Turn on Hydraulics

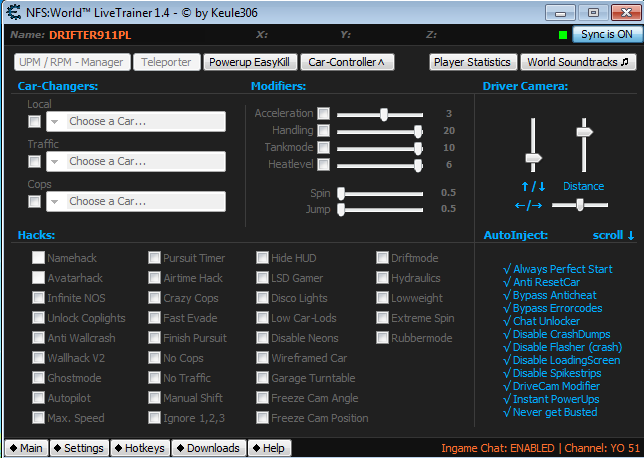pos(382,278)
